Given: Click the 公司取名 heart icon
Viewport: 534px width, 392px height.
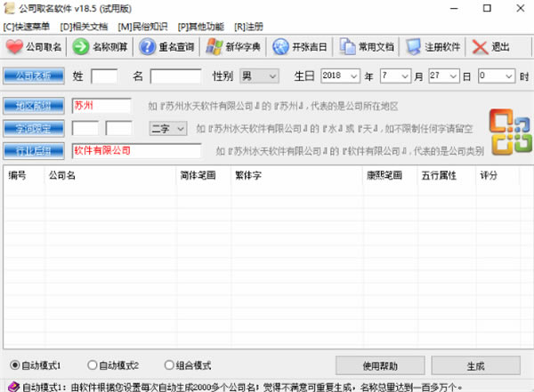Looking at the screenshot, I should tap(14, 47).
